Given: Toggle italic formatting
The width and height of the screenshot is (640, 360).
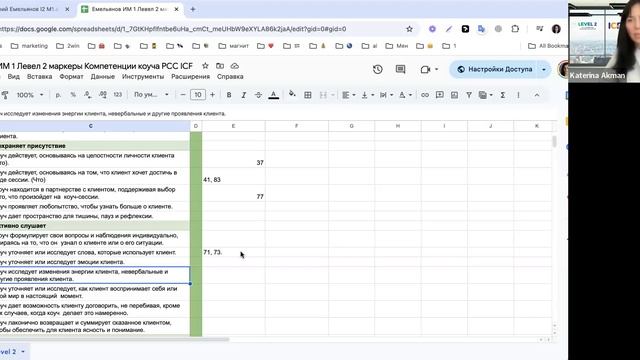Looking at the screenshot, I should pyautogui.click(x=244, y=95).
